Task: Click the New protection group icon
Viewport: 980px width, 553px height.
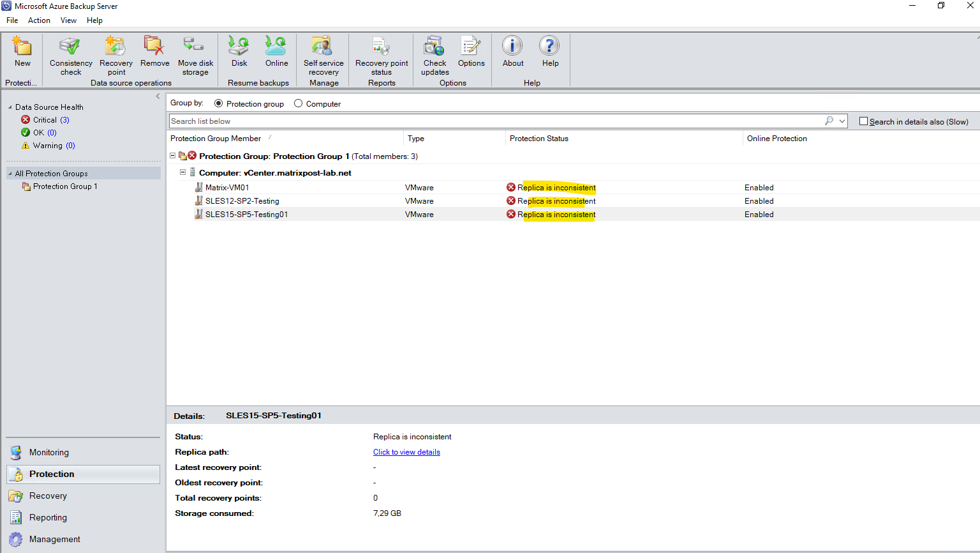Action: (x=22, y=46)
